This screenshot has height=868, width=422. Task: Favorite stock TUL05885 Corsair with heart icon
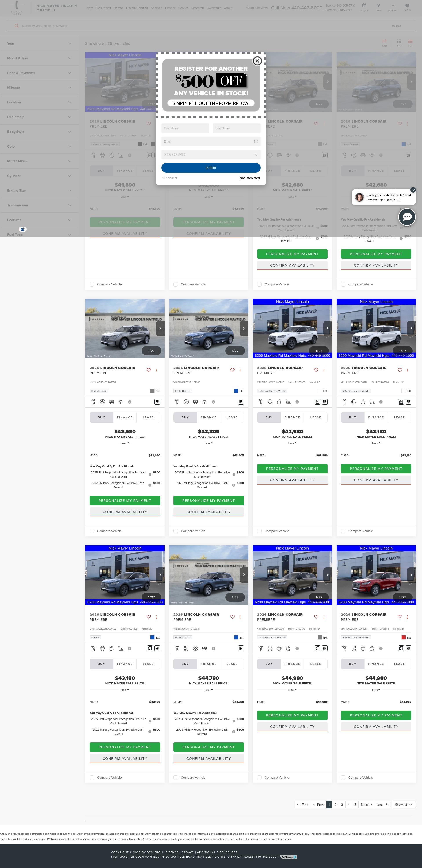400,617
